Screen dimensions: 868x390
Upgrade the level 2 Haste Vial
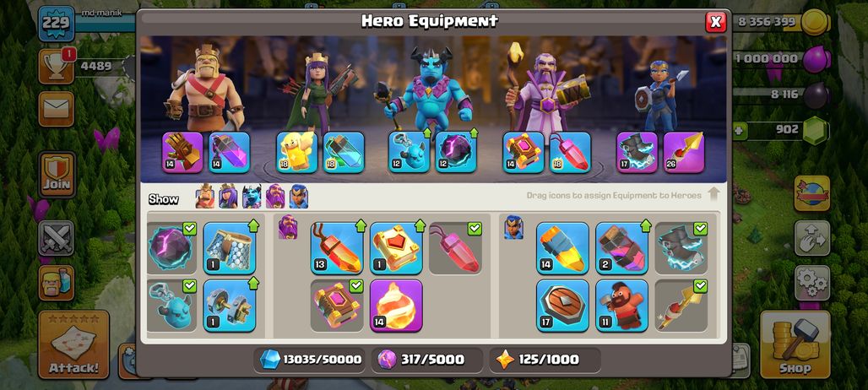pos(621,248)
